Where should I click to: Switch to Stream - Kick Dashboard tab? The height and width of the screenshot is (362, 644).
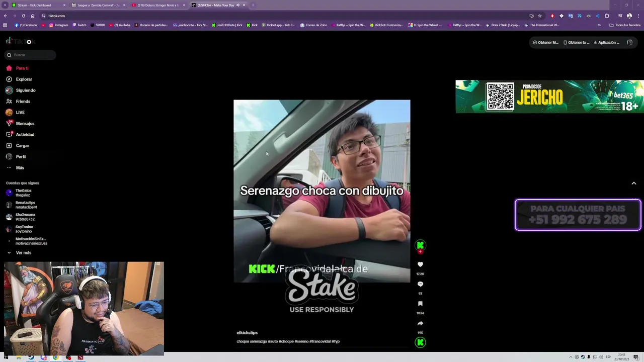(x=39, y=5)
